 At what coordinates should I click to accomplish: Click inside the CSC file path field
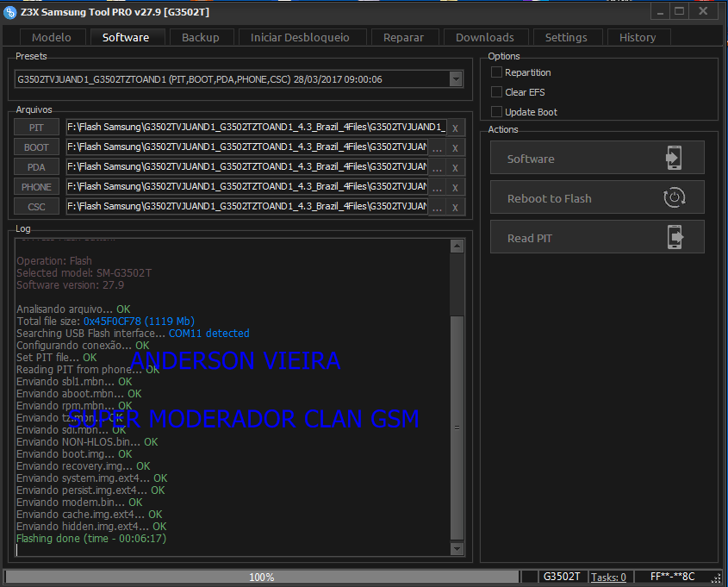coord(247,206)
